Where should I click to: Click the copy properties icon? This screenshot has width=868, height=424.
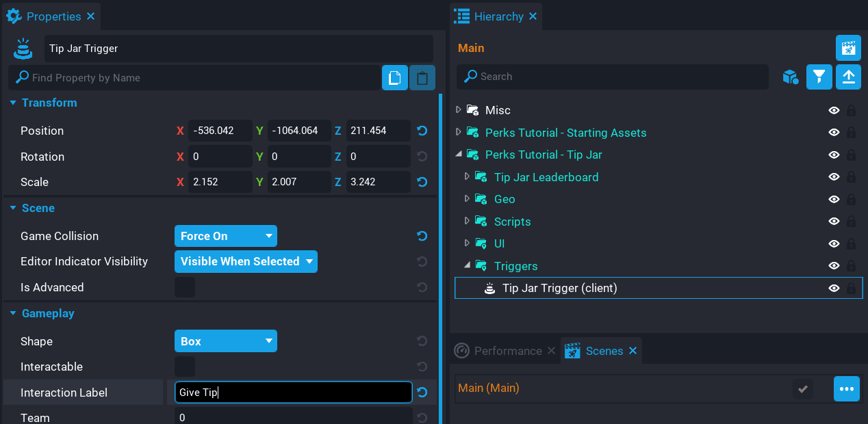coord(394,78)
